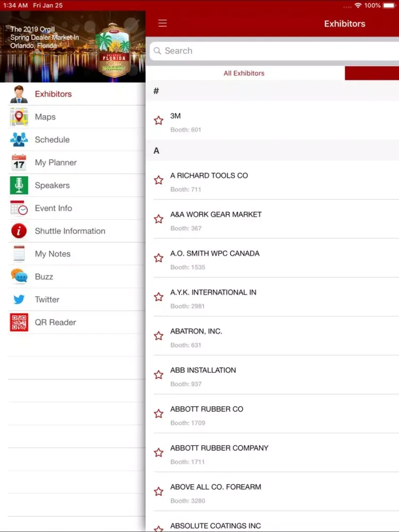Image resolution: width=399 pixels, height=532 pixels.
Task: Tap the Orlando Florida Market badge logo
Action: 114,50
